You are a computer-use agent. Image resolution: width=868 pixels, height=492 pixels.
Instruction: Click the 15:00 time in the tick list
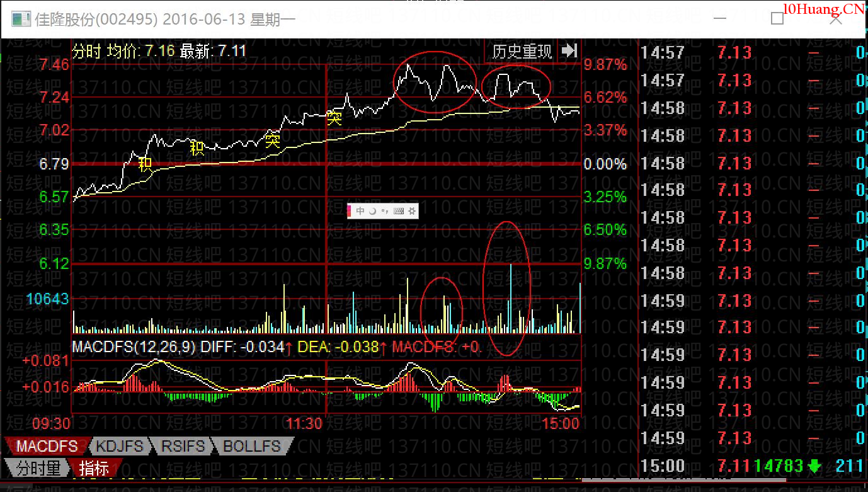click(663, 466)
